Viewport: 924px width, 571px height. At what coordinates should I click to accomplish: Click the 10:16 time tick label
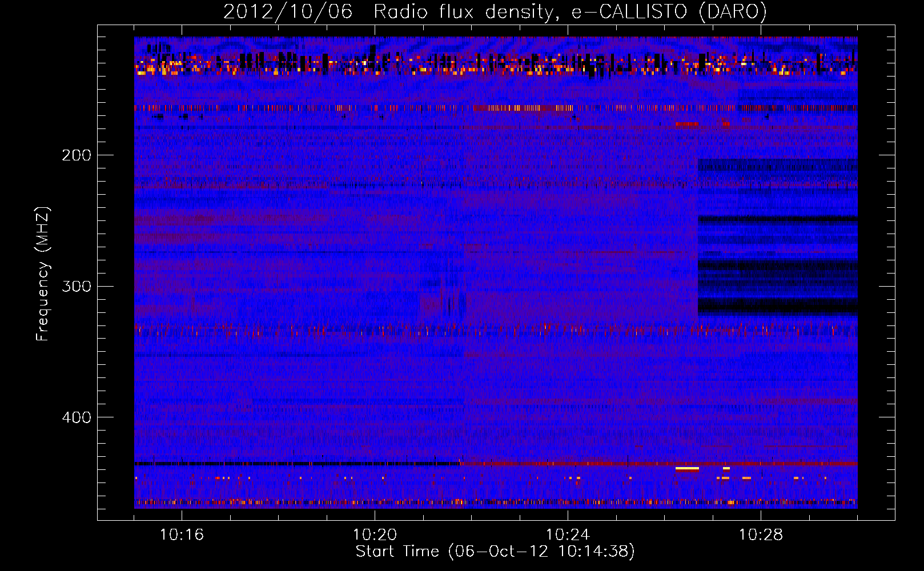[x=182, y=535]
